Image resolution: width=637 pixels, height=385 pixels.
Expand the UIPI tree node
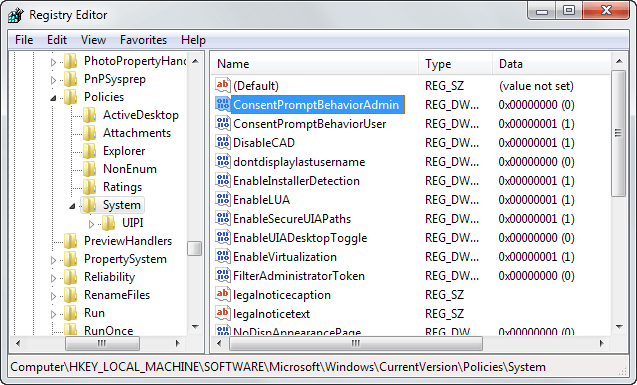[x=91, y=224]
